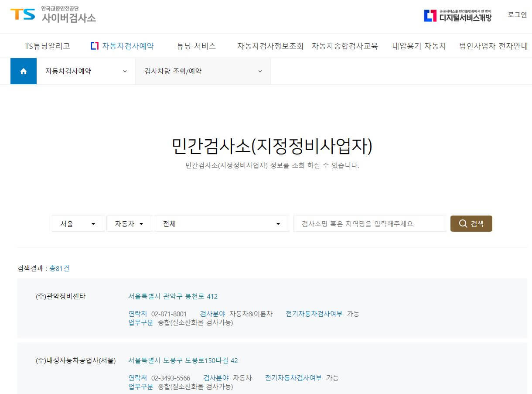Open the 봉천로 412 address link
This screenshot has height=394, width=532.
(x=173, y=296)
